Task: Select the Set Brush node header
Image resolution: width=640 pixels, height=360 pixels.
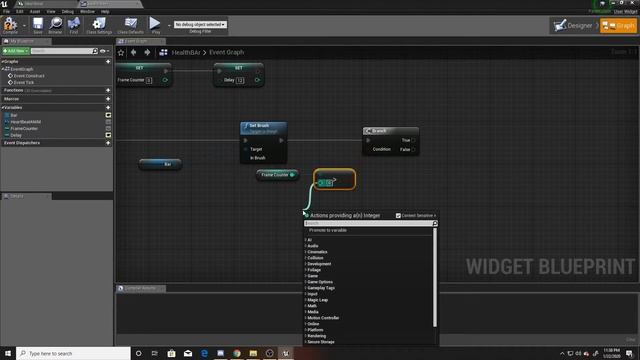Action: click(264, 128)
